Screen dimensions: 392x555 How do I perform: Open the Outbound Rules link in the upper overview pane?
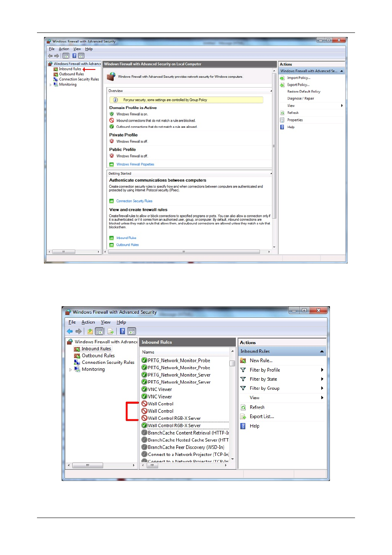click(127, 245)
